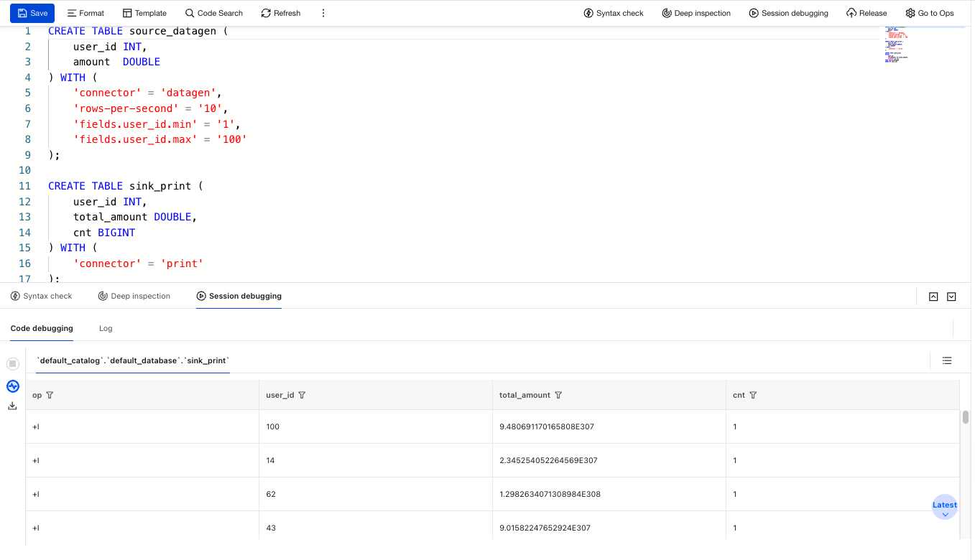Open the Code debugging sub-tab
The image size is (975, 560).
(x=42, y=328)
